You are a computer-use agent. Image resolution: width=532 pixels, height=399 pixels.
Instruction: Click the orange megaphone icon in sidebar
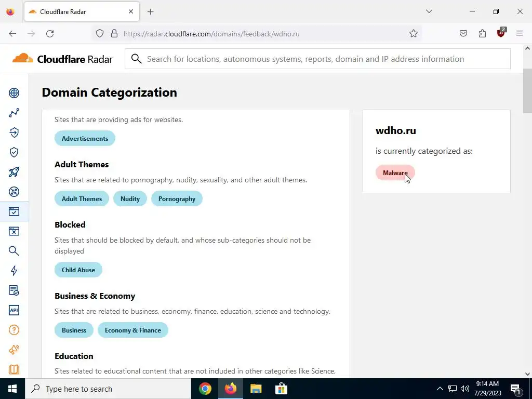[14, 350]
